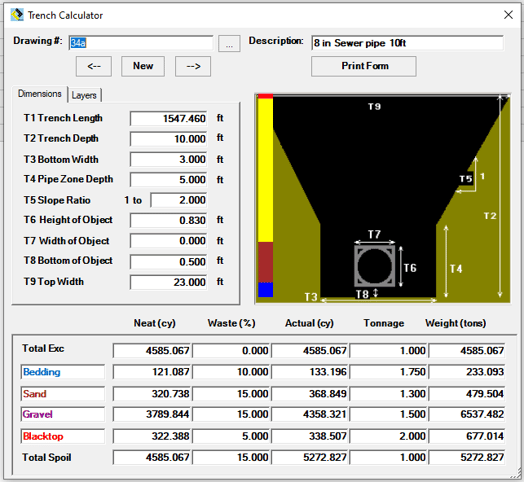
Task: Click the pipe object graphic in diagram
Action: (375, 266)
